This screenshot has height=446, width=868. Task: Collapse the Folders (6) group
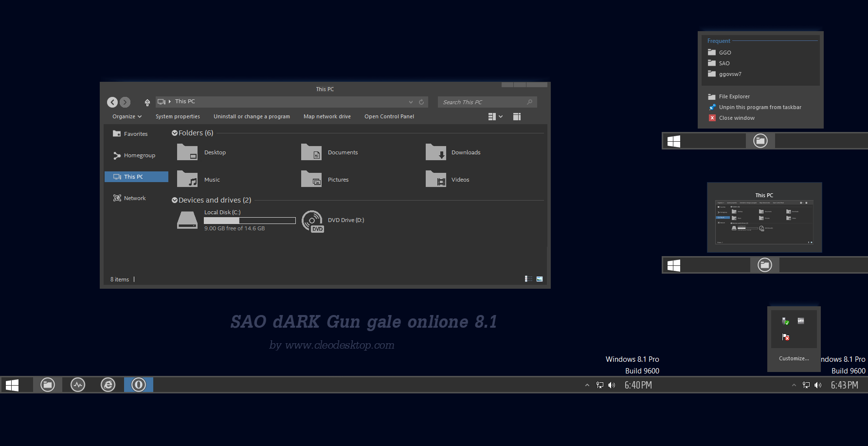click(x=175, y=133)
